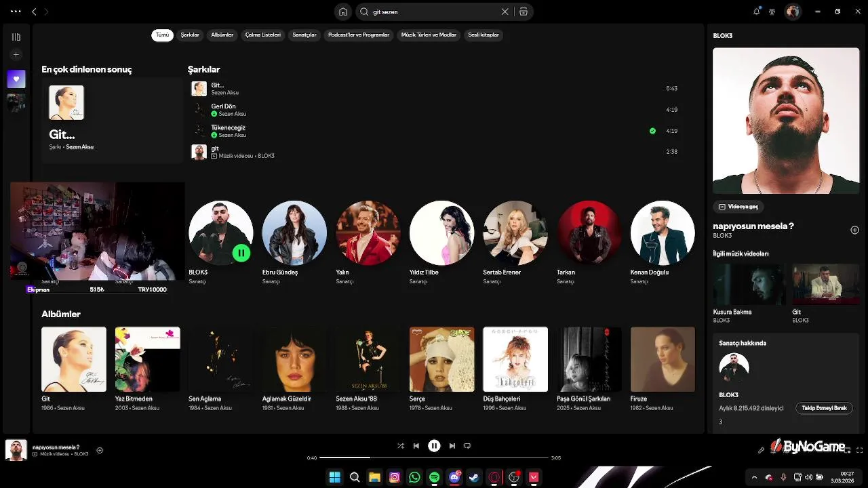Open BLOK3 link under right-panel song title

[722, 236]
